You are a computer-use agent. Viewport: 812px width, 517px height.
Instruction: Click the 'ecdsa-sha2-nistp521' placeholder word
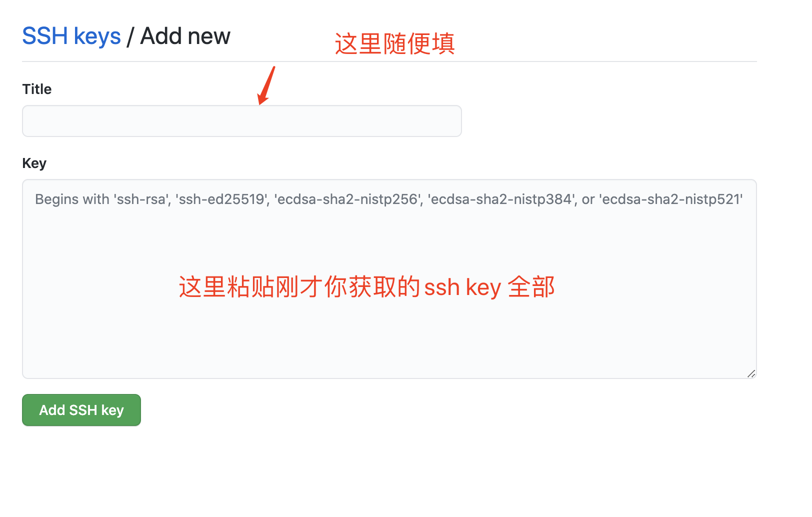671,199
